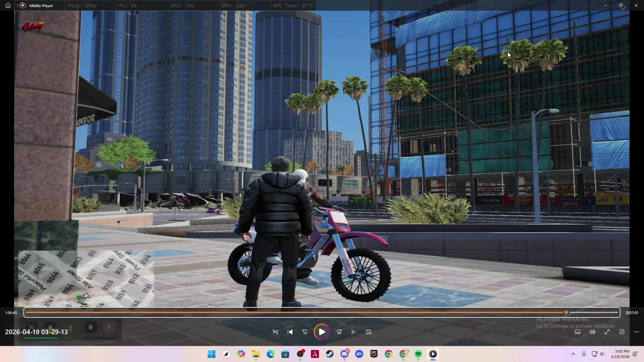
Task: Toggle shuffle mode
Action: [275, 332]
